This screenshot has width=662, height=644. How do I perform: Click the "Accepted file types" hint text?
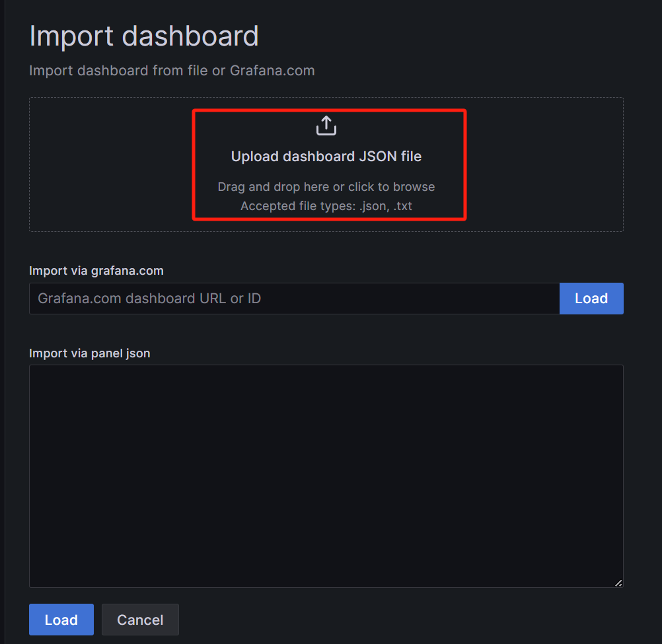326,206
